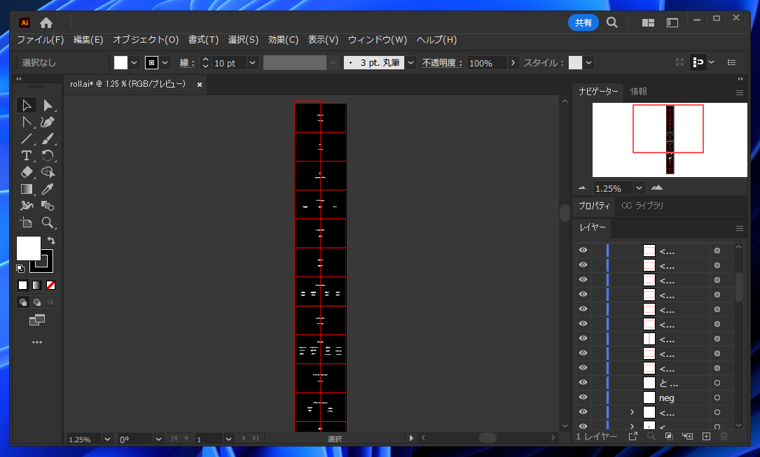
Task: Select the Draw Behind mode icon
Action: point(37,302)
